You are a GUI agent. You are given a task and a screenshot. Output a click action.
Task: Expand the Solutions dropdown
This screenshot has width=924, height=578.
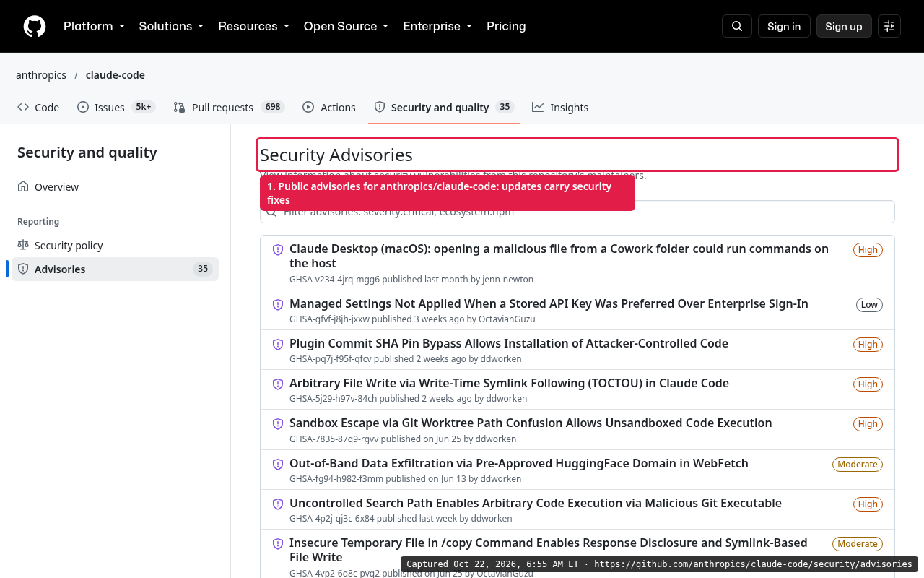pos(171,26)
